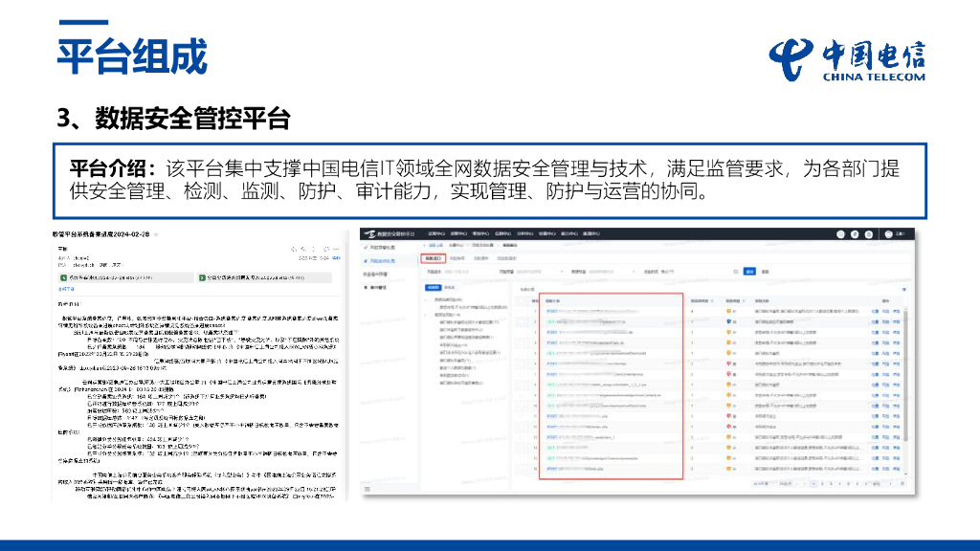980x551 pixels.
Task: Switch to the second tab beside the outlined tab
Action: (x=457, y=258)
